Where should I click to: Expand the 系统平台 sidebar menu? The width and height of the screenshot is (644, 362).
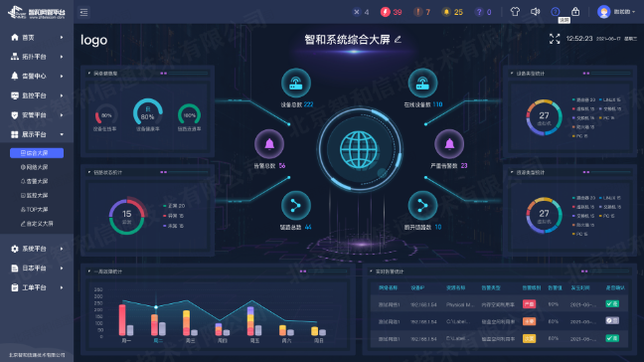pos(37,249)
